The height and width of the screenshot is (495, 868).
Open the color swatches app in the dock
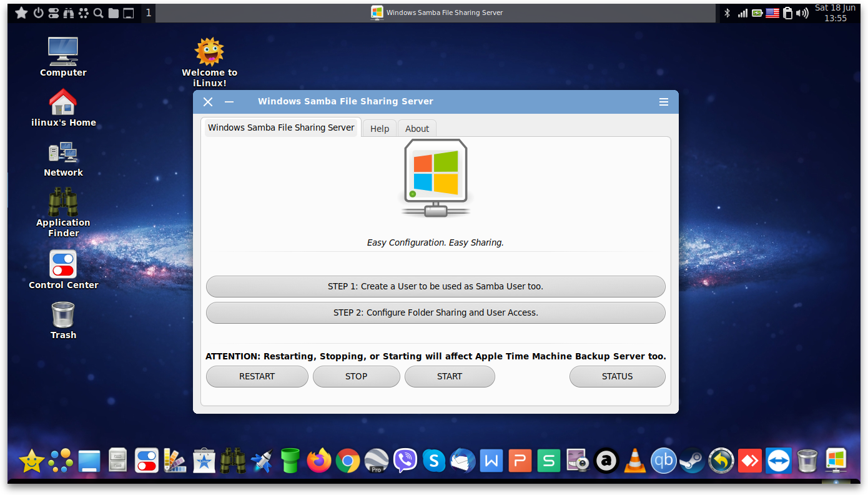tap(175, 461)
